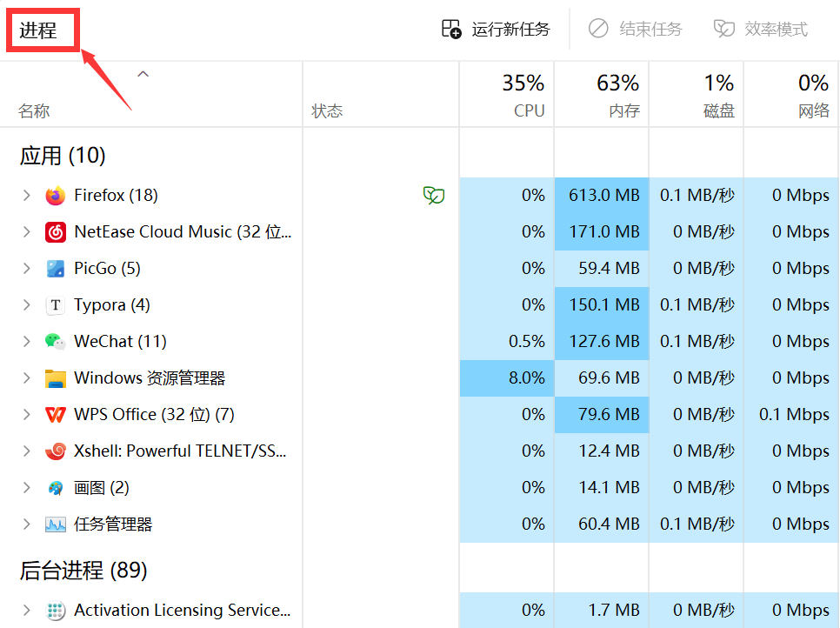Expand the Firefox (18) process group
Image resolution: width=840 pixels, height=628 pixels.
tap(26, 195)
